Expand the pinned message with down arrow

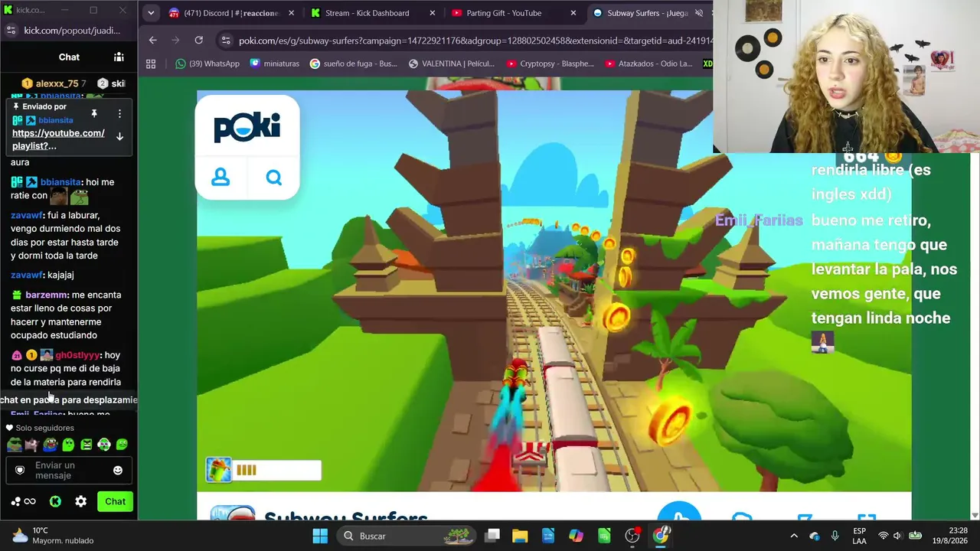119,136
